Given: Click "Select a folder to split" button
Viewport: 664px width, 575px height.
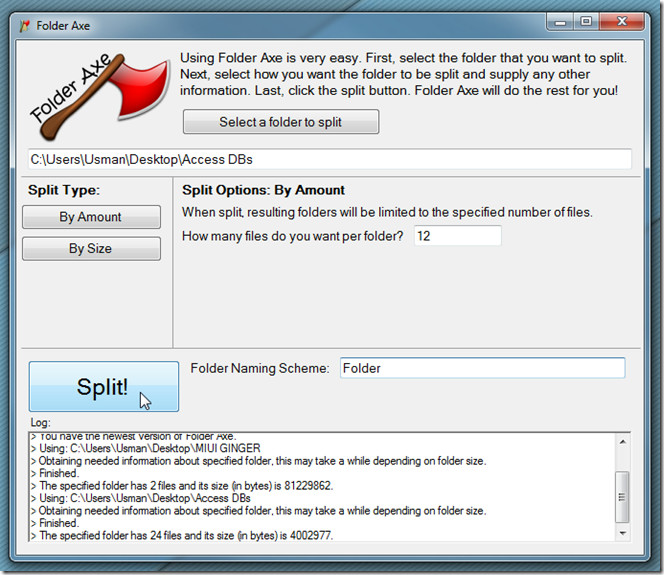Looking at the screenshot, I should click(281, 122).
